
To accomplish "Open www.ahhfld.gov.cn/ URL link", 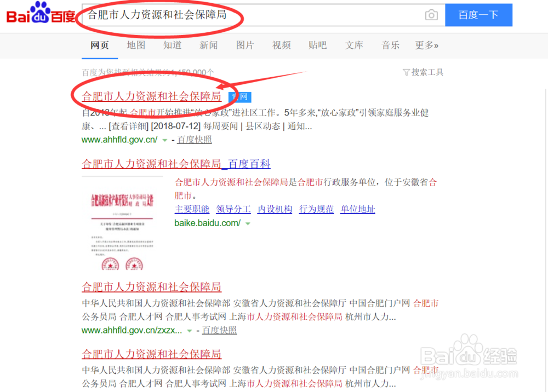I will [x=119, y=140].
